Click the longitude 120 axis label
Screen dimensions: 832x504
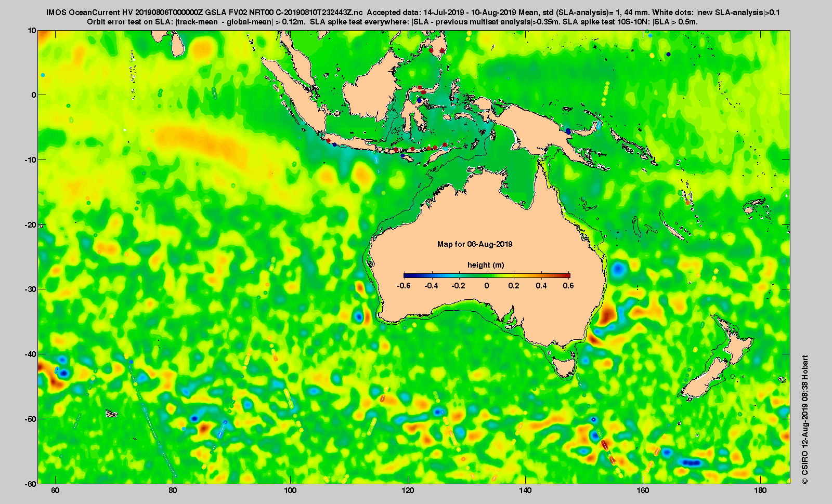pos(408,490)
